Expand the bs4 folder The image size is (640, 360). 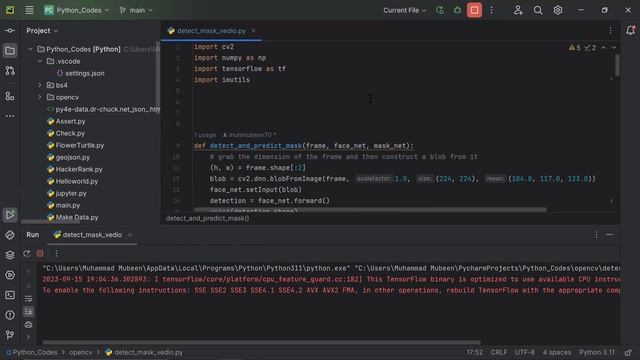click(x=40, y=85)
